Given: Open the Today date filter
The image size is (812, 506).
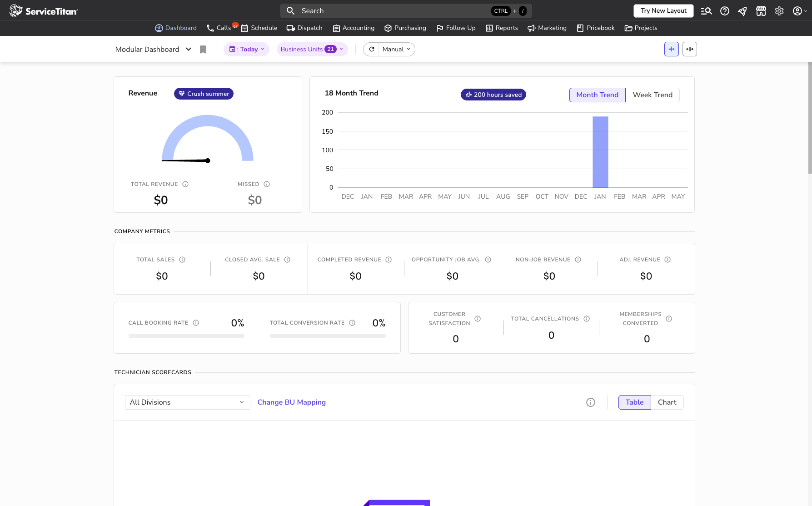Looking at the screenshot, I should tap(246, 49).
